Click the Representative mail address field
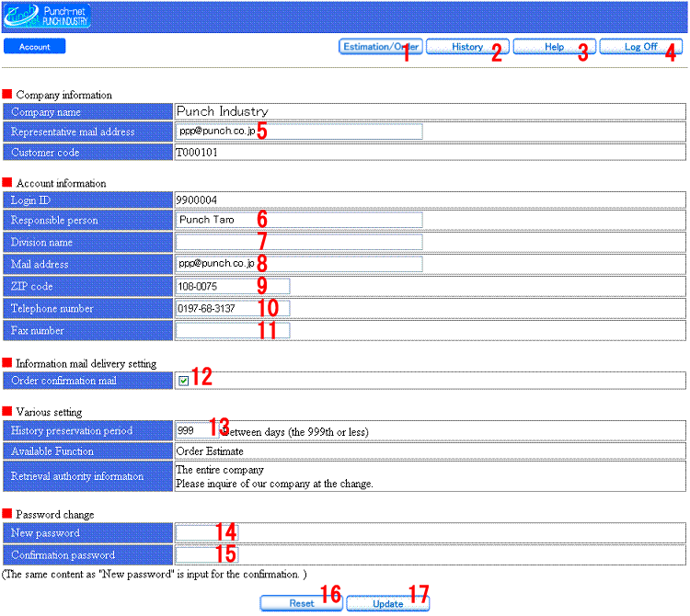This screenshot has width=690, height=616. pyautogui.click(x=299, y=131)
